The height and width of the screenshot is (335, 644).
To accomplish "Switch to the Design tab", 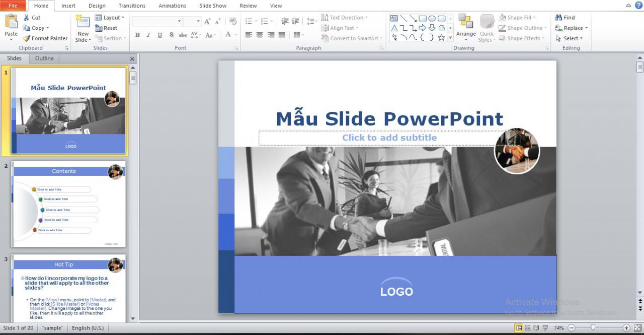I will 97,6.
